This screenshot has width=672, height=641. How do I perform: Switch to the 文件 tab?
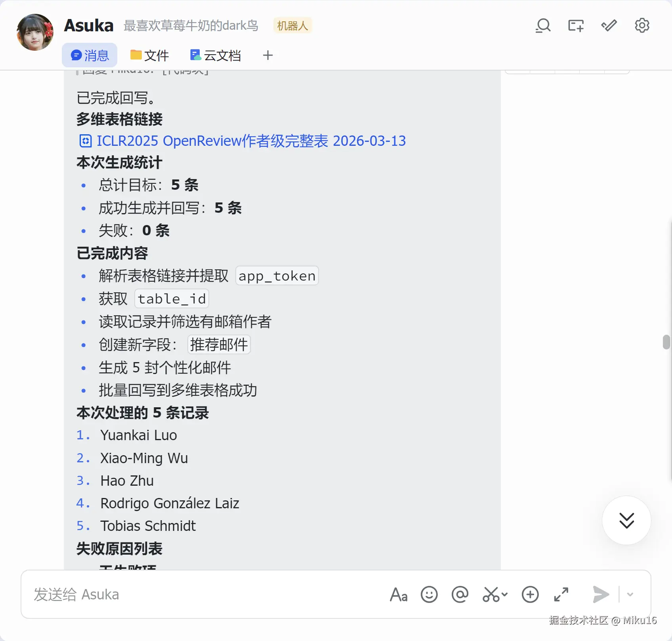149,55
